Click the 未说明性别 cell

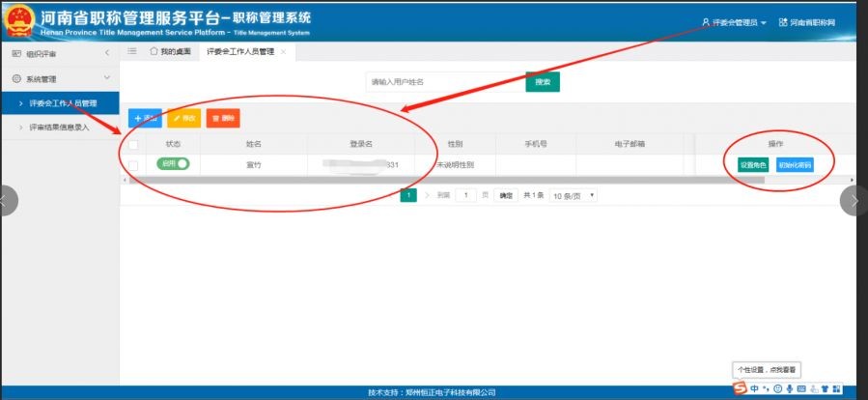coord(455,165)
